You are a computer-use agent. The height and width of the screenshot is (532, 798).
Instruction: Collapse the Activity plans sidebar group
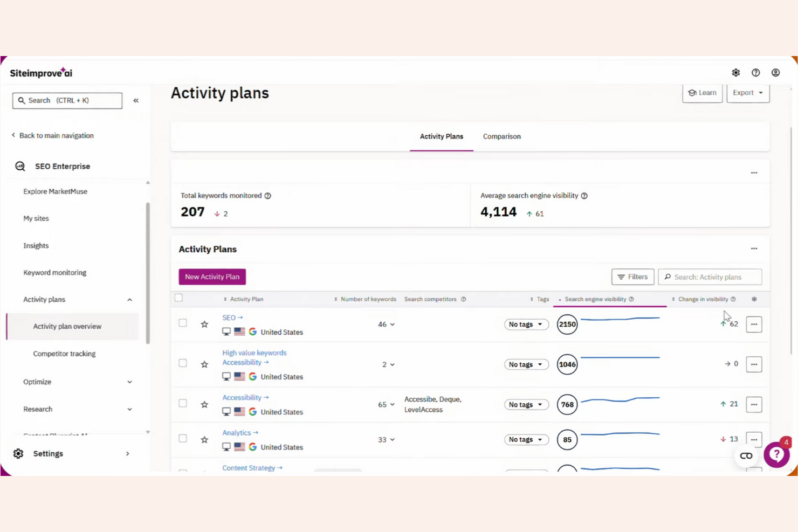129,300
